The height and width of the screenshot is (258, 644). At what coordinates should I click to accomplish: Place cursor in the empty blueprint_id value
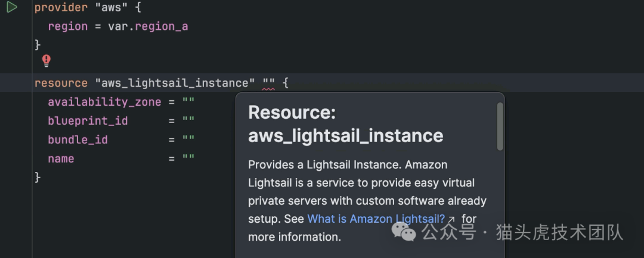click(x=188, y=121)
